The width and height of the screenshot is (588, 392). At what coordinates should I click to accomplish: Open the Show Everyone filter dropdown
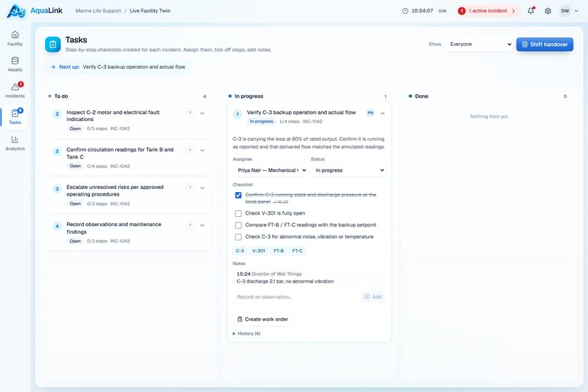tap(479, 45)
